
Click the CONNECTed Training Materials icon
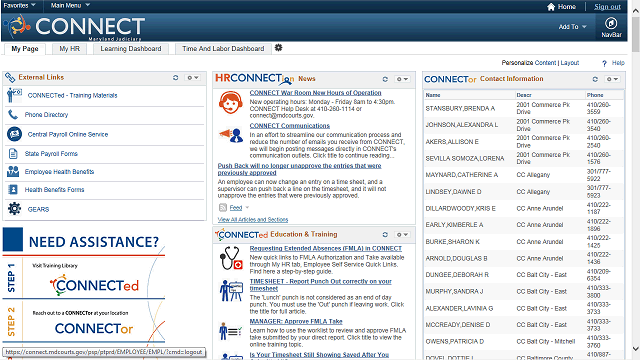coord(14,95)
